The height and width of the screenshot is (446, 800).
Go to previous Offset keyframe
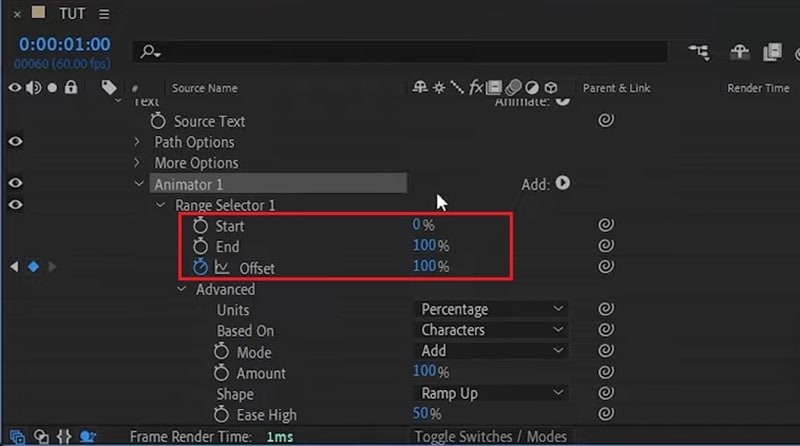point(14,266)
